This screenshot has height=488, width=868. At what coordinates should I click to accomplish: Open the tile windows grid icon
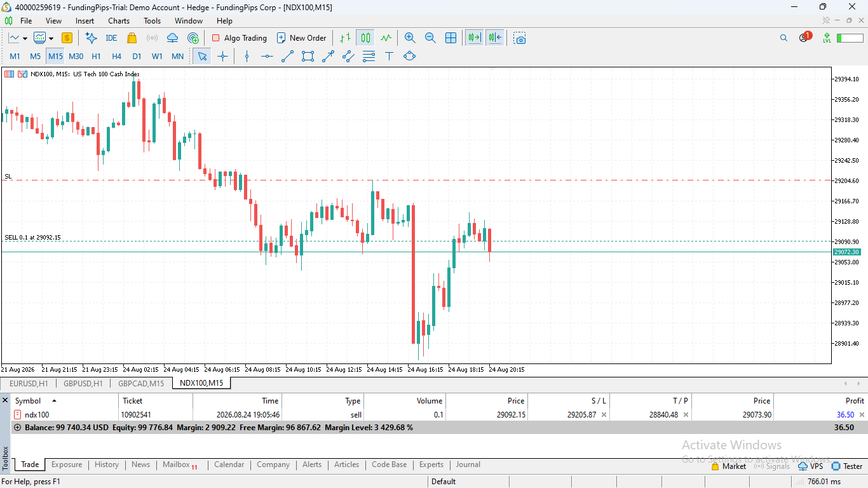451,38
